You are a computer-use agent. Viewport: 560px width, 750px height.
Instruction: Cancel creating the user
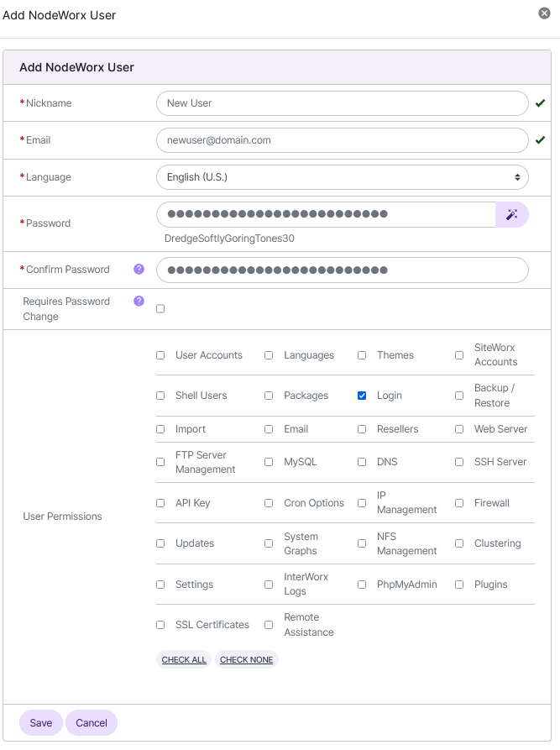(x=91, y=722)
